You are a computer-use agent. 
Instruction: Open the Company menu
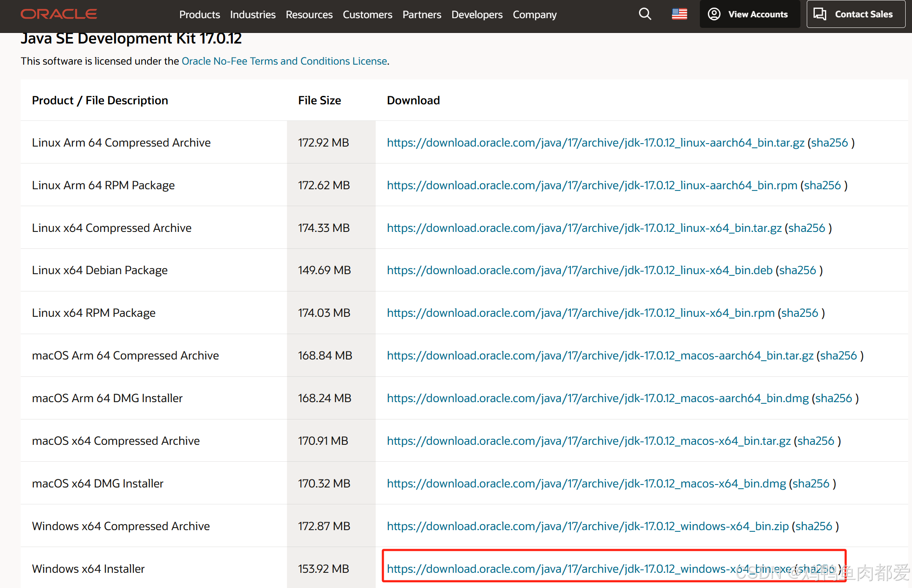point(534,15)
